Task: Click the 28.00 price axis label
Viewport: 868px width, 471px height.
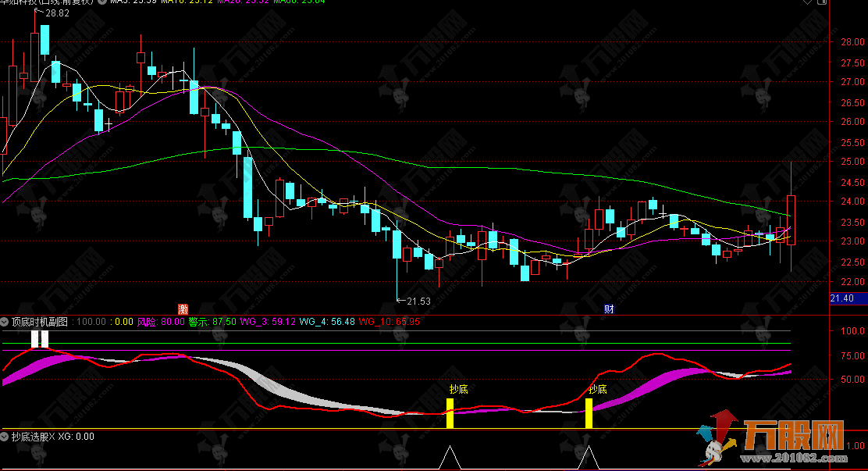Action: click(x=852, y=42)
